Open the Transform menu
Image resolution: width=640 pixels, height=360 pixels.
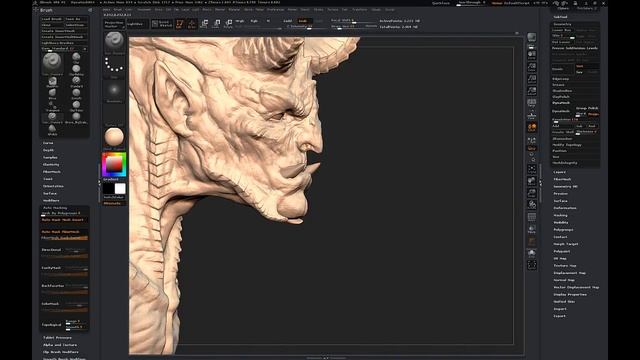[360, 9]
